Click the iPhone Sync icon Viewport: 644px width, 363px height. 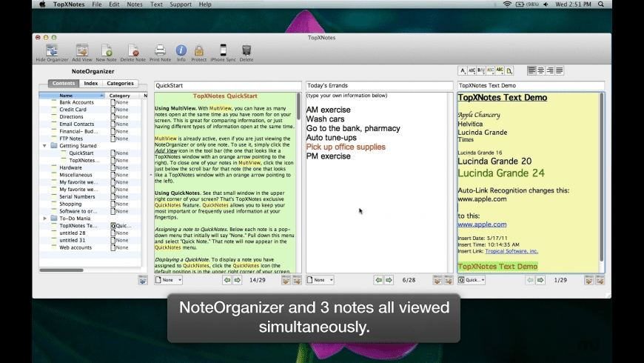coord(223,50)
